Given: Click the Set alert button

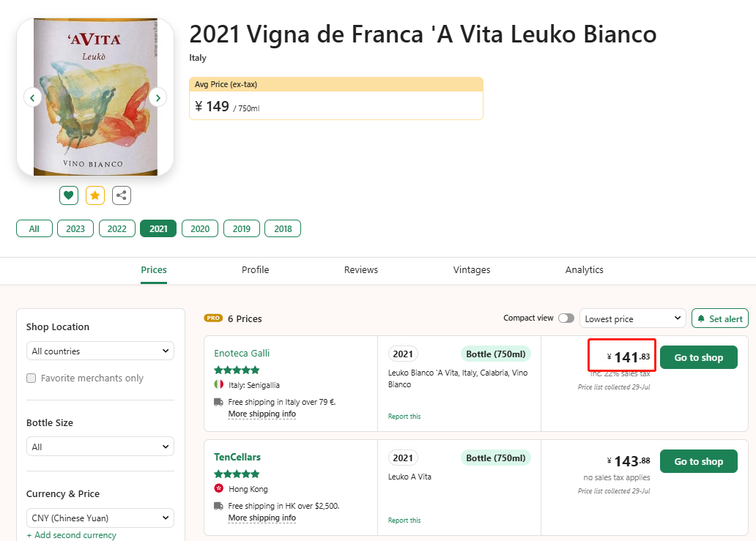Looking at the screenshot, I should (719, 318).
